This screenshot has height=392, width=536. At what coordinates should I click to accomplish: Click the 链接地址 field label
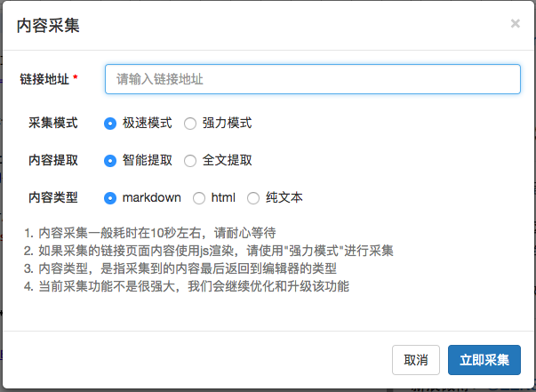tap(44, 79)
